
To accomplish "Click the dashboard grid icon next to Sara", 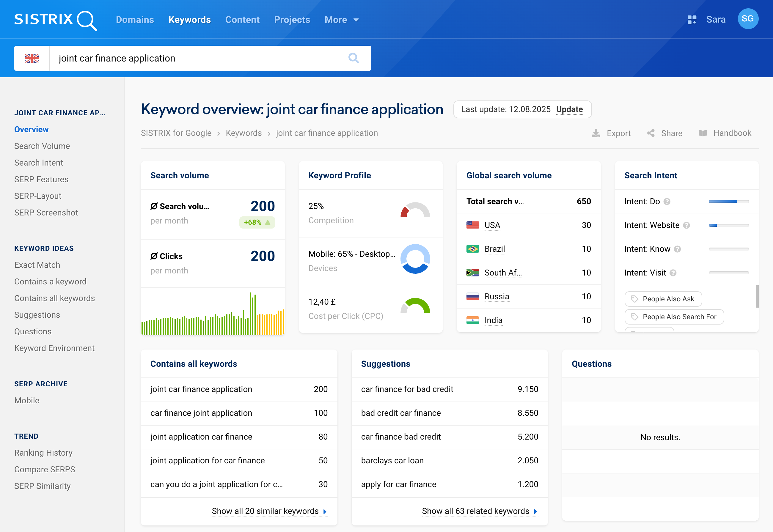I will tap(692, 19).
